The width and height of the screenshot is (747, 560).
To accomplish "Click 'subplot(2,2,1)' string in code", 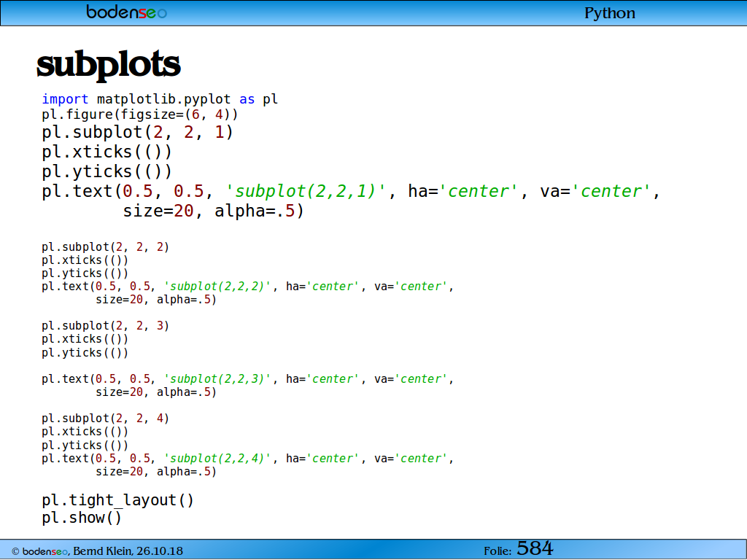I will (x=306, y=192).
